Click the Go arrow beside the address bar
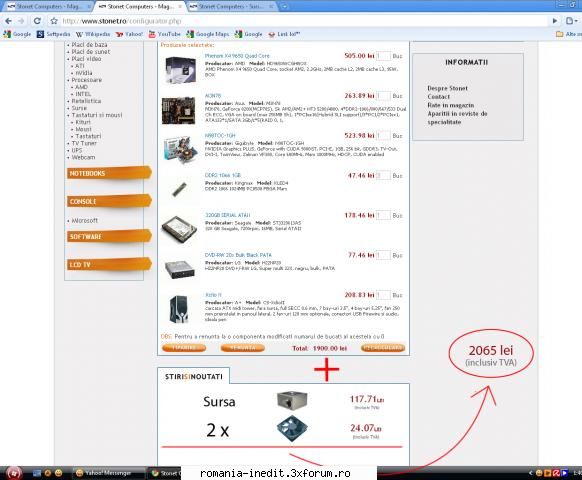This screenshot has width=582, height=480. [x=555, y=21]
